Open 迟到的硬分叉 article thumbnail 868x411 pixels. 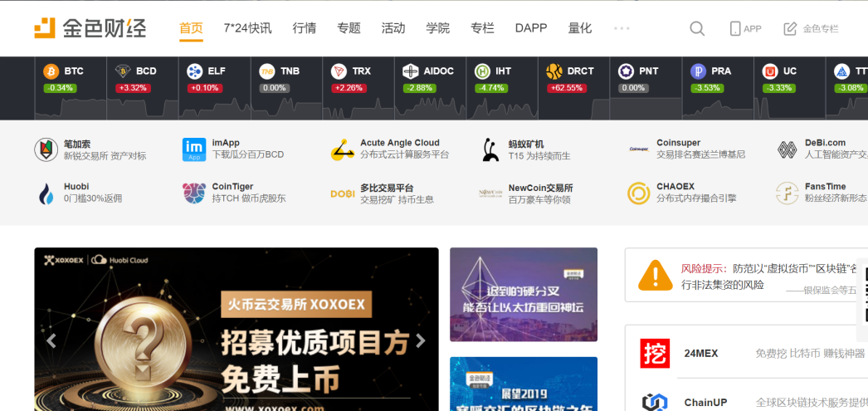(524, 294)
